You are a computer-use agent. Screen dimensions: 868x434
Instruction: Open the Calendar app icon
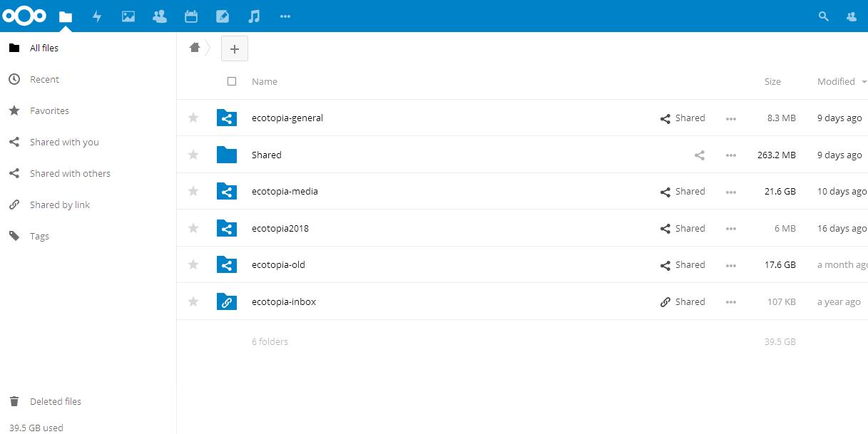pos(191,16)
